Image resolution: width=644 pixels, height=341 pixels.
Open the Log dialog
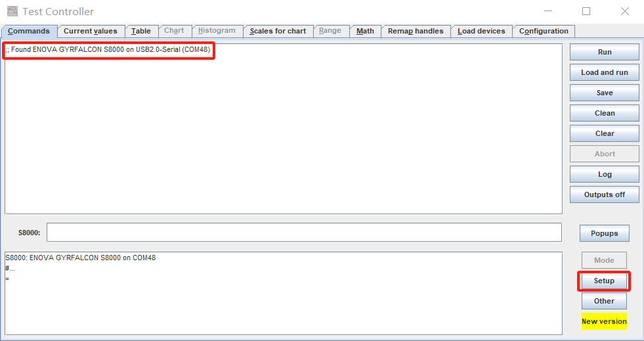(x=604, y=174)
